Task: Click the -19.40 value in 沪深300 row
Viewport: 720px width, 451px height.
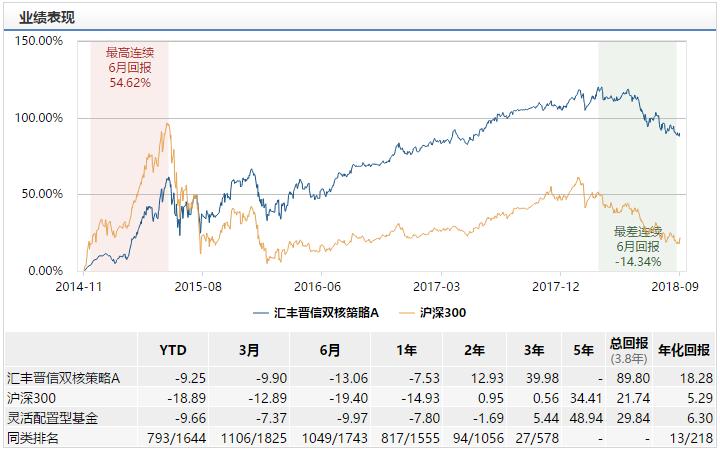Action: [349, 398]
